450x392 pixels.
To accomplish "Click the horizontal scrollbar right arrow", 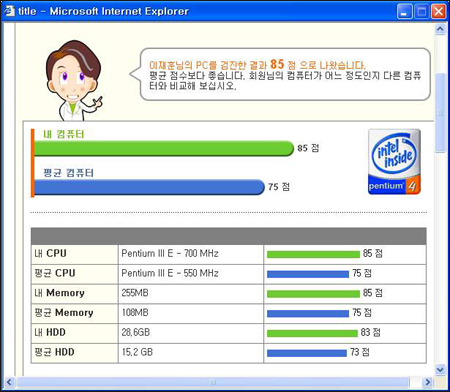I will 427,382.
